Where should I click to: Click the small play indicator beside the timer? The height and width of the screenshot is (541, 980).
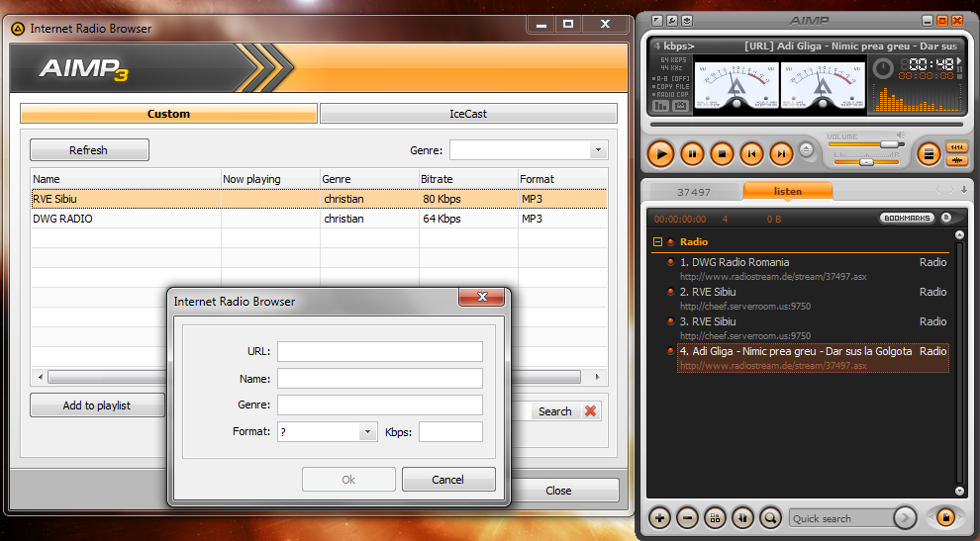point(959,61)
